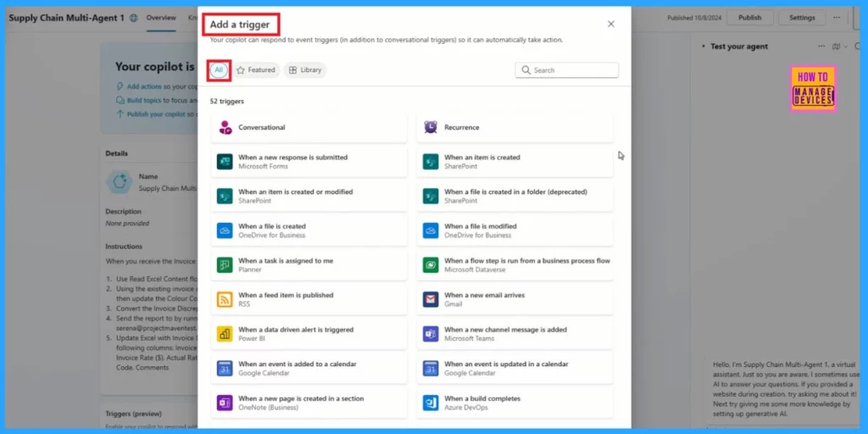Image resolution: width=868 pixels, height=434 pixels.
Task: Close the Add a trigger dialog
Action: [x=611, y=24]
